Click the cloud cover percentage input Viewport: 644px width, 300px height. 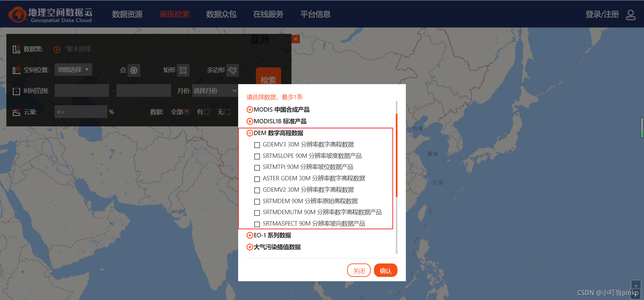pos(81,112)
